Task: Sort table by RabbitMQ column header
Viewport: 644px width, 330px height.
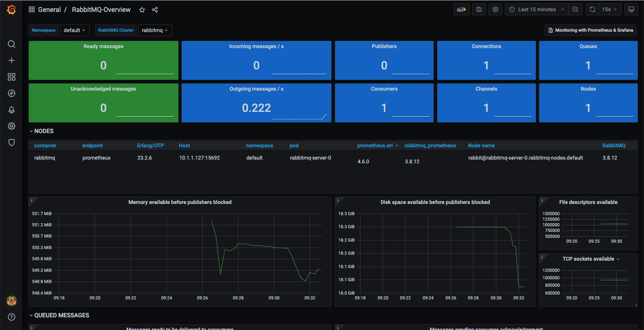Action: (614, 145)
